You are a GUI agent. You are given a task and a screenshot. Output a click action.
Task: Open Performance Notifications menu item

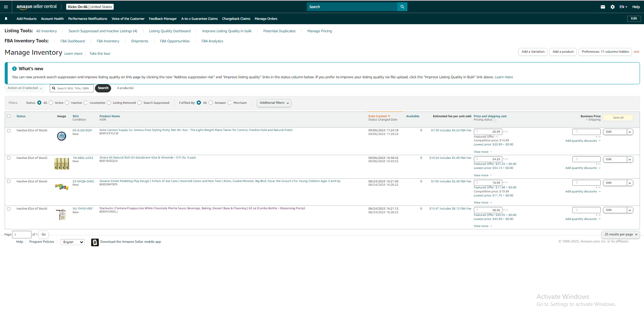tap(88, 19)
